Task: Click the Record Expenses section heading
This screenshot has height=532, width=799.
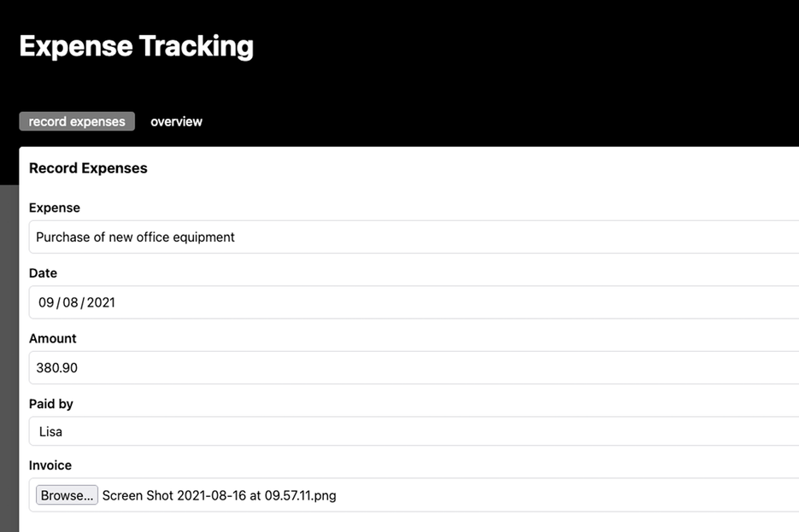Action: [x=88, y=168]
